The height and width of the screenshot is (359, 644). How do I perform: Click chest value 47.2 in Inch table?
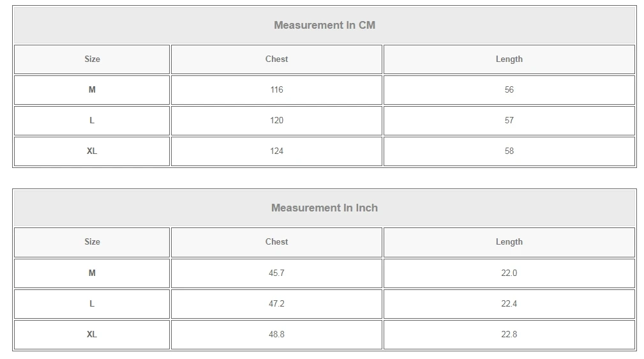pos(276,304)
